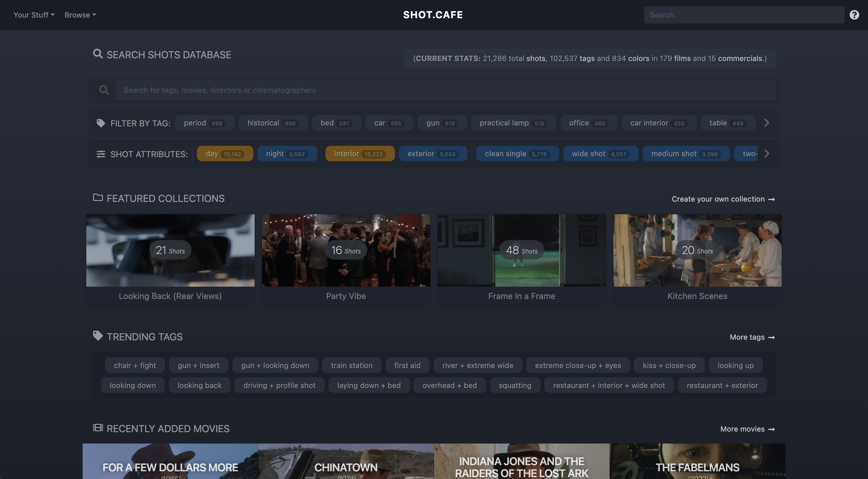The height and width of the screenshot is (479, 868).
Task: Click the magnifier icon beside tag search field
Action: pos(104,90)
